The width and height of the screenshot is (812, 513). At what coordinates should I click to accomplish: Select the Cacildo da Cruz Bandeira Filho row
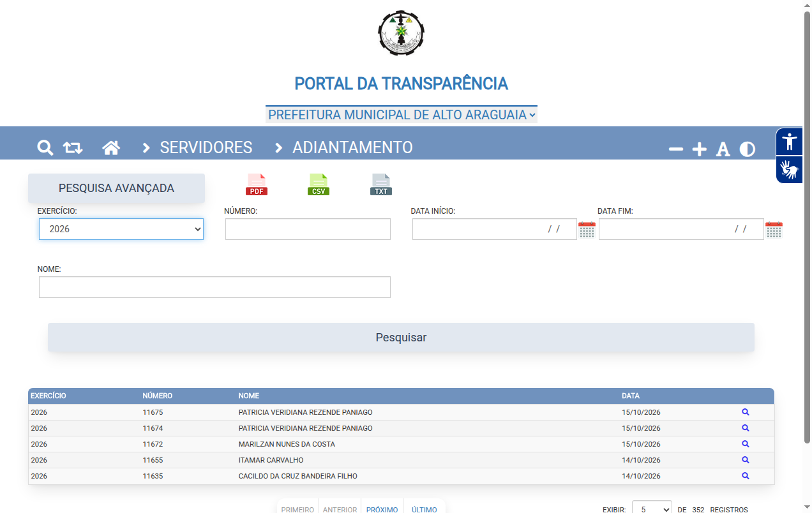[x=401, y=476]
